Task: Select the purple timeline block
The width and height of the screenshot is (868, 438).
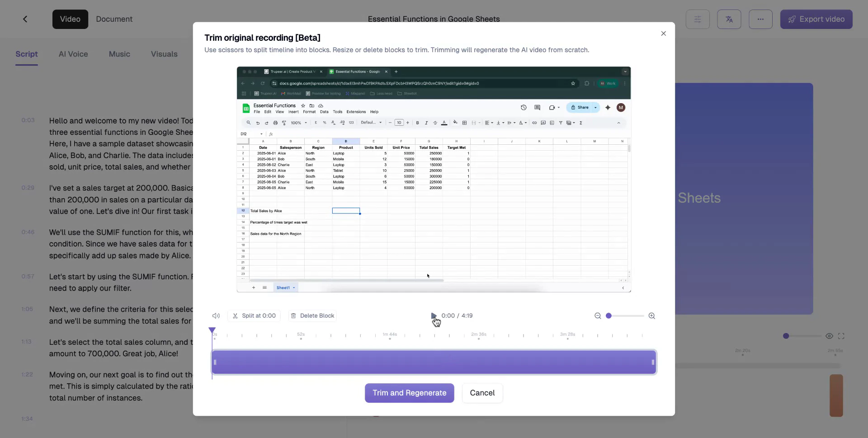Action: (x=433, y=362)
